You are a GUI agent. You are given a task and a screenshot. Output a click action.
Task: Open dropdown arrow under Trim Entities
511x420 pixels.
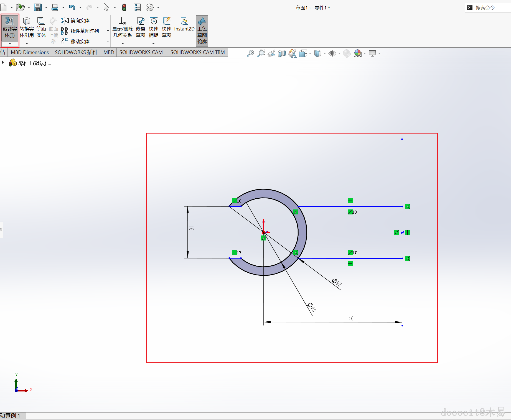[x=10, y=44]
